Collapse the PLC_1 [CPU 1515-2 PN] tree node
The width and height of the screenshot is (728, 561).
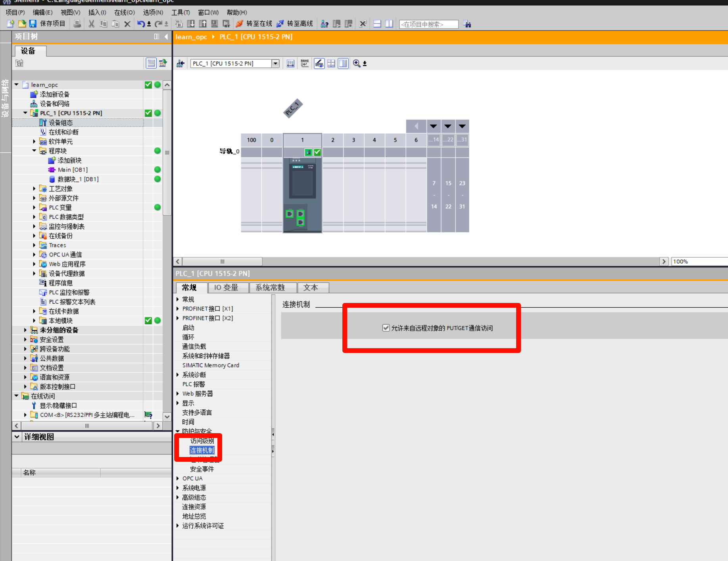coord(25,113)
